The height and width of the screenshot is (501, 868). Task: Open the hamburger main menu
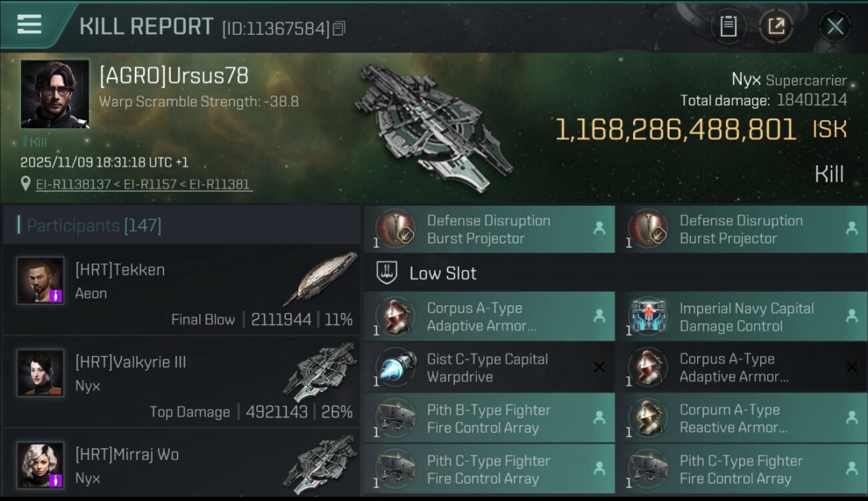(29, 25)
